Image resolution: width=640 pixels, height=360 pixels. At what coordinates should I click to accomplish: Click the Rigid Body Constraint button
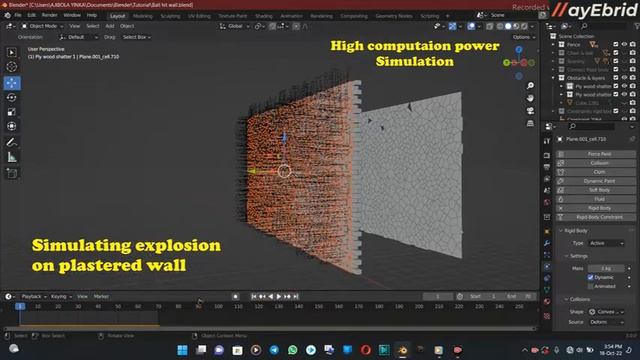(596, 217)
